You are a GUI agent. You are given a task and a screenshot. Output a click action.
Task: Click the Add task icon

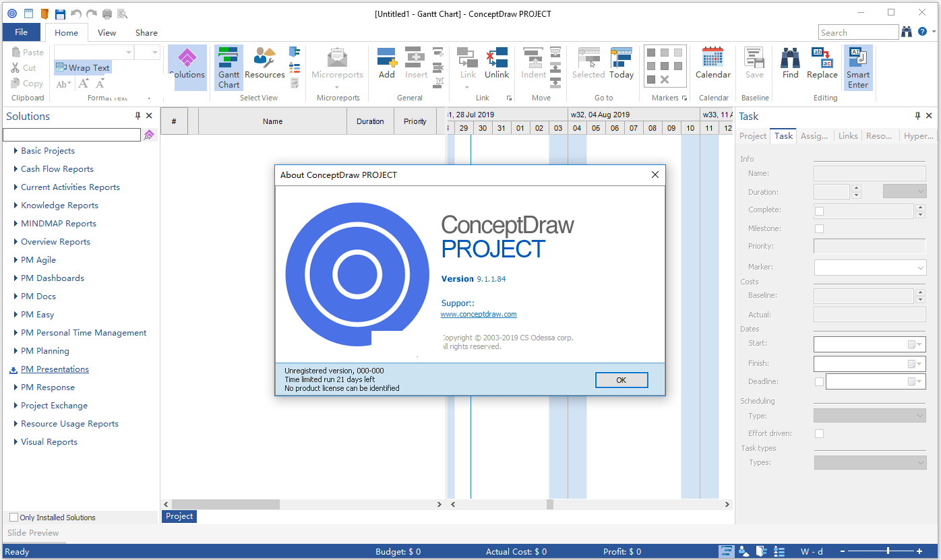click(386, 63)
